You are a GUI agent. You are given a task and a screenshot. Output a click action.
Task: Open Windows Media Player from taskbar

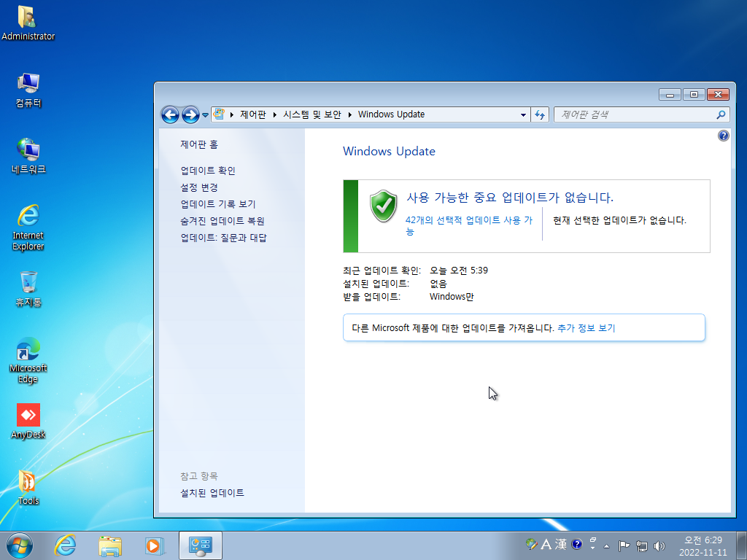155,545
